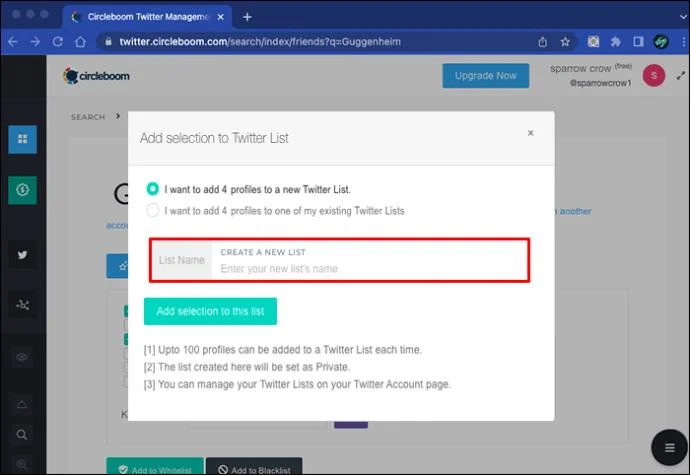This screenshot has width=690, height=475.
Task: Click the magnifier search icon in sidebar
Action: pyautogui.click(x=22, y=435)
